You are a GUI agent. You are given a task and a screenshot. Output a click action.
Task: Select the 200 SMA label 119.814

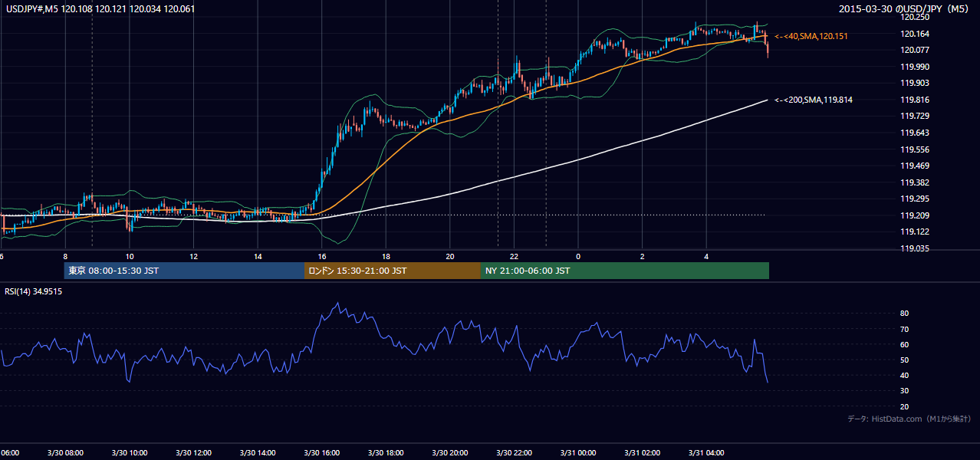click(x=814, y=100)
